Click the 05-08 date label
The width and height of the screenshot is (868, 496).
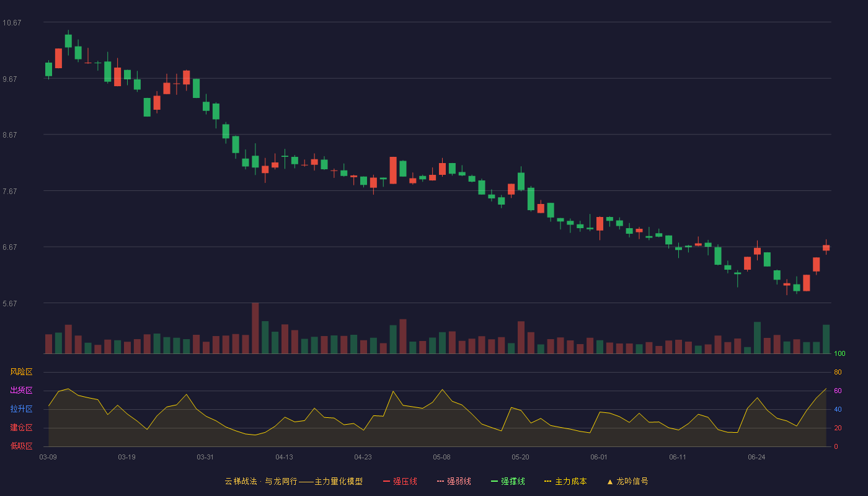441,457
